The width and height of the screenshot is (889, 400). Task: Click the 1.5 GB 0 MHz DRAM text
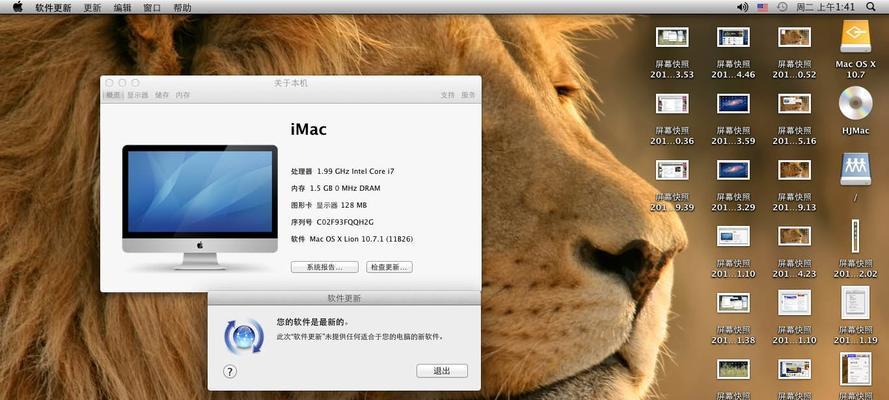345,188
